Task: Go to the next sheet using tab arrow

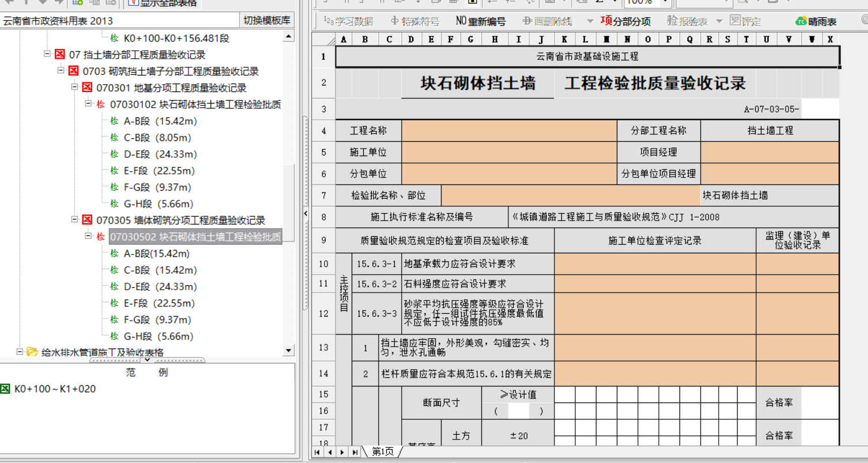Action: tap(342, 453)
